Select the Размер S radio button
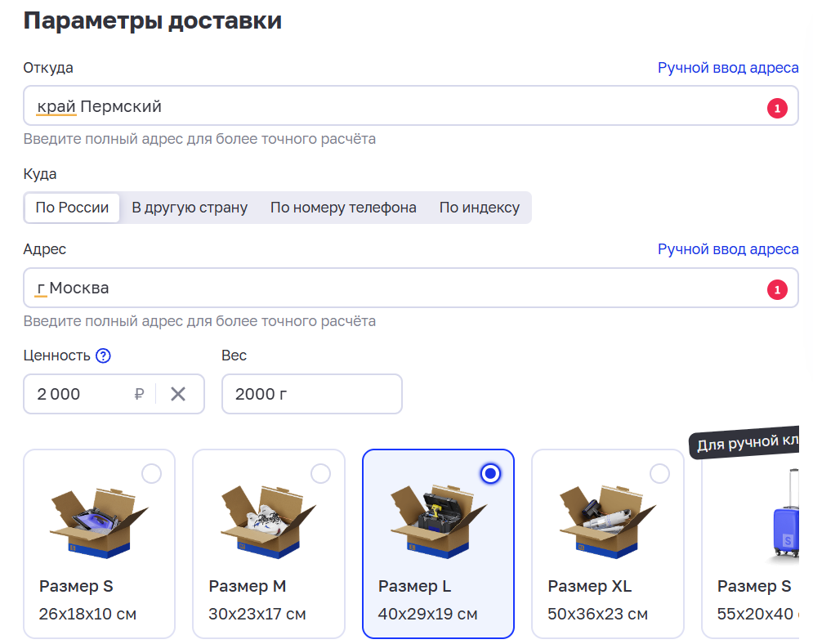 pyautogui.click(x=152, y=473)
